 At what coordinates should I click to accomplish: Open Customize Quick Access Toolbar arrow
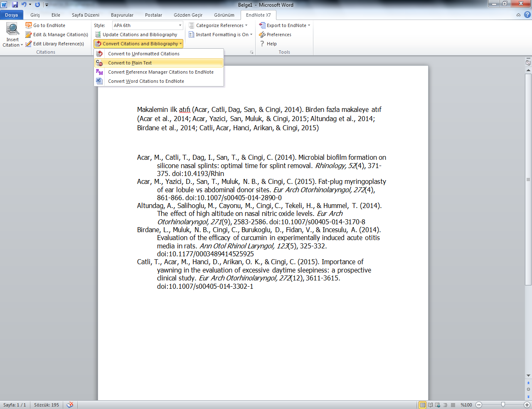tap(47, 5)
